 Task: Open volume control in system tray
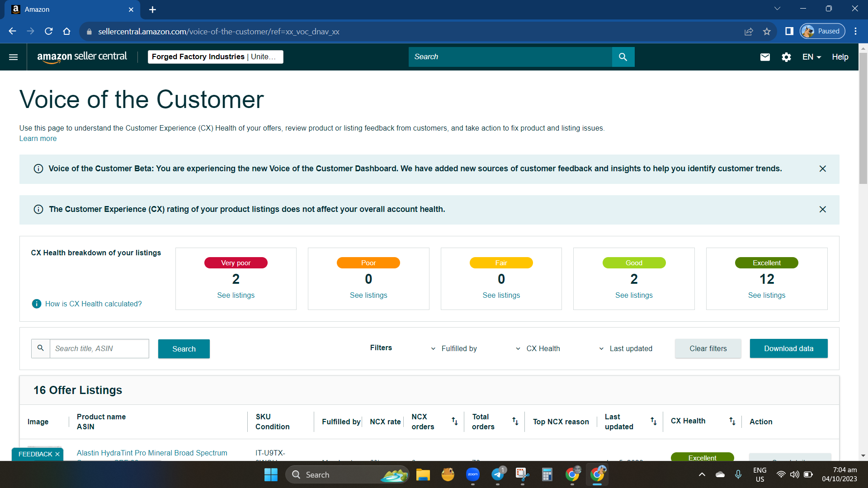(794, 474)
